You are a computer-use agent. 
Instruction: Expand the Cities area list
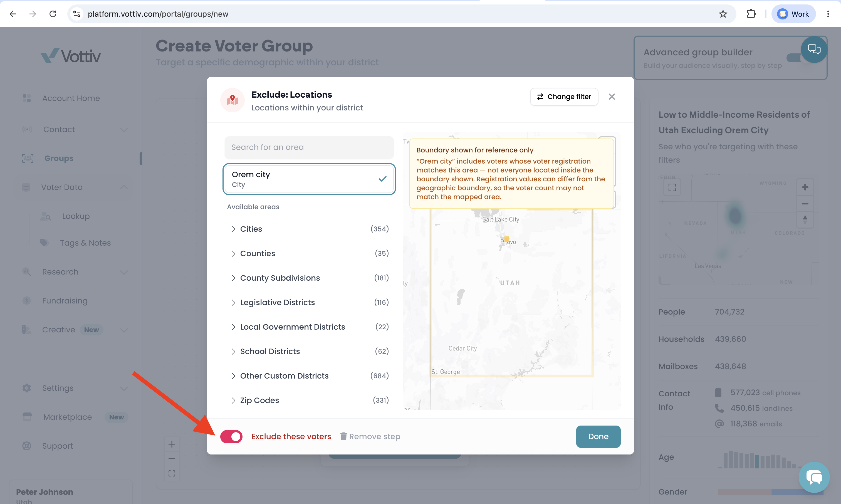(309, 229)
